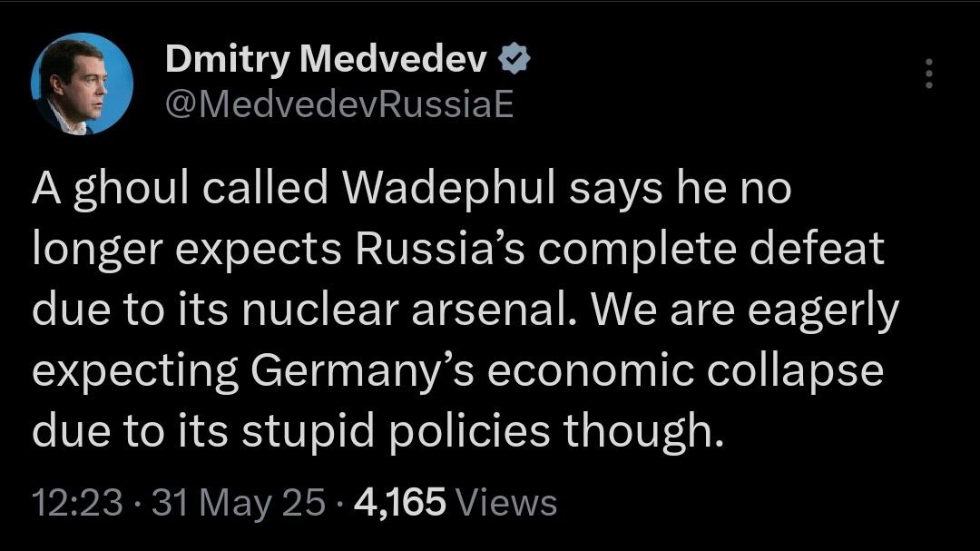This screenshot has height=551, width=980.
Task: Click the blue verified checkmark badge
Action: [x=515, y=60]
